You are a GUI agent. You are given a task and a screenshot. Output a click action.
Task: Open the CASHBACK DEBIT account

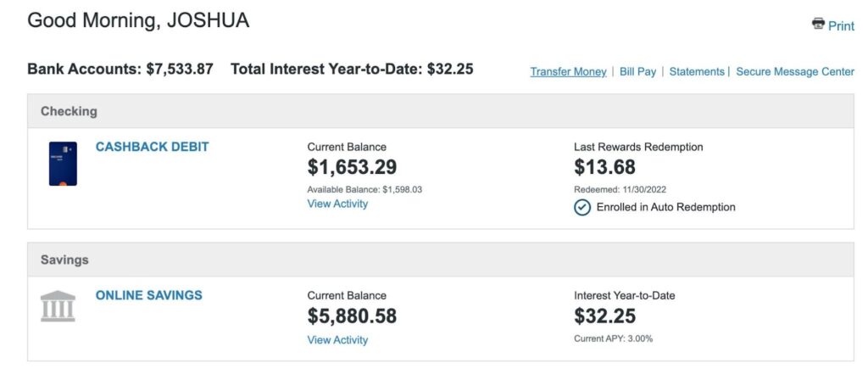click(x=152, y=147)
